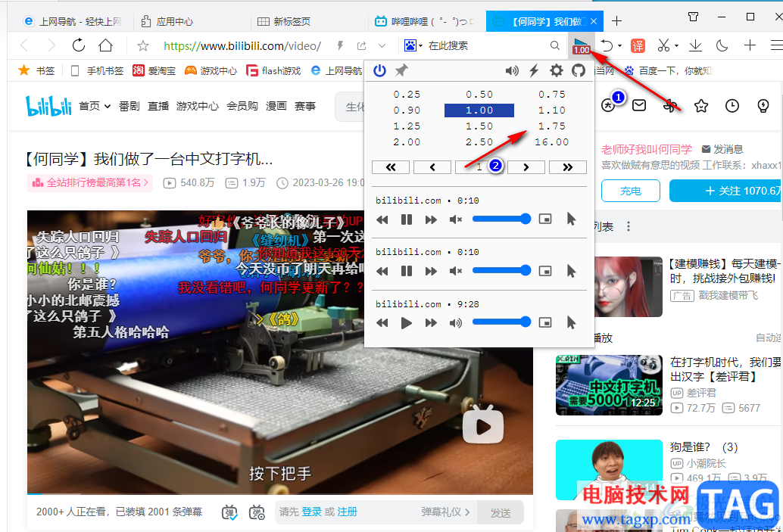Select the highlighted 1.00 speed

[479, 110]
